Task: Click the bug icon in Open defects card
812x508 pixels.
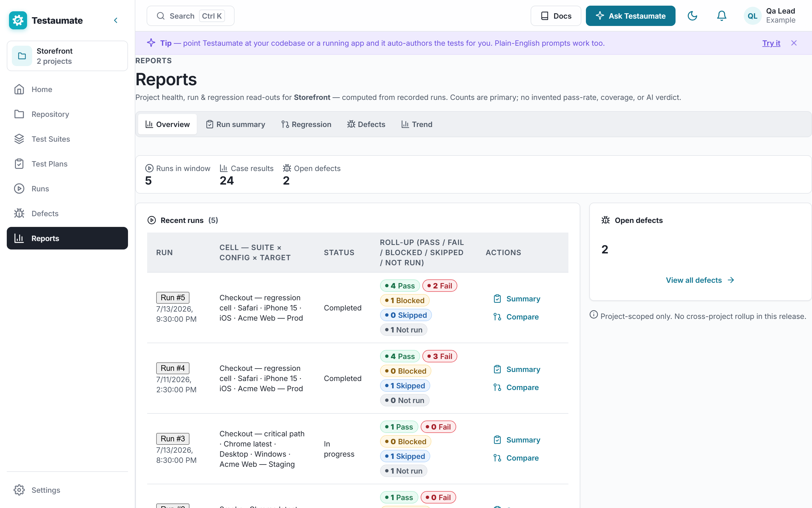Action: [x=605, y=220]
